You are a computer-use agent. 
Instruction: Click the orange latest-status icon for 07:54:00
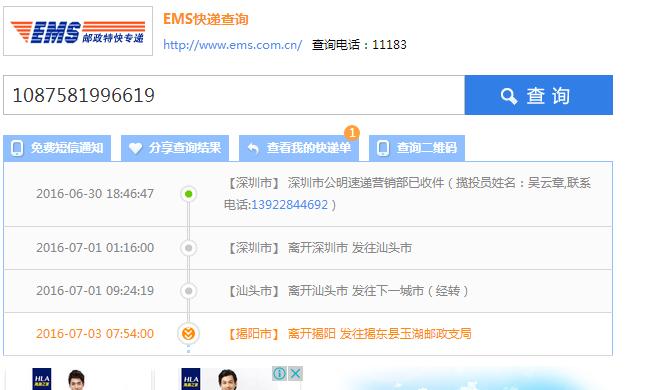(x=189, y=333)
